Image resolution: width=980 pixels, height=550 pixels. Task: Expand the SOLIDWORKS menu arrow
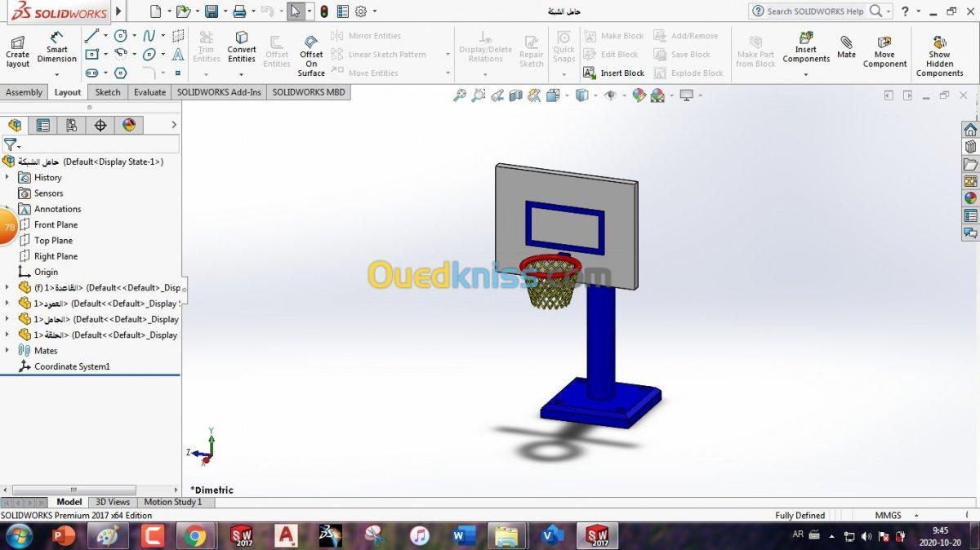click(x=119, y=11)
